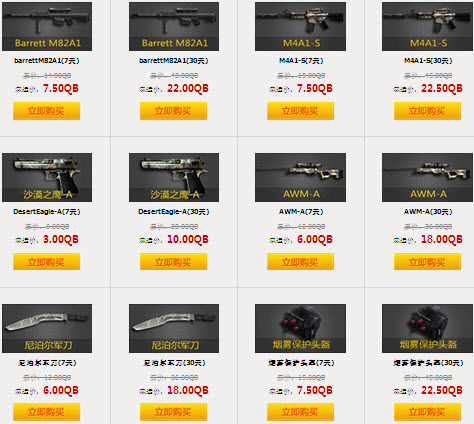Viewport: 474px width, 424px height.
Task: Open the DesertEagle-A(30天) item name link
Action: click(174, 212)
